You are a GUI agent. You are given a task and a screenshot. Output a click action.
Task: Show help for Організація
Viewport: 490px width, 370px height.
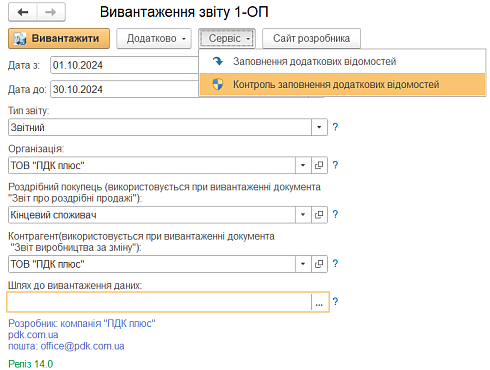(335, 165)
